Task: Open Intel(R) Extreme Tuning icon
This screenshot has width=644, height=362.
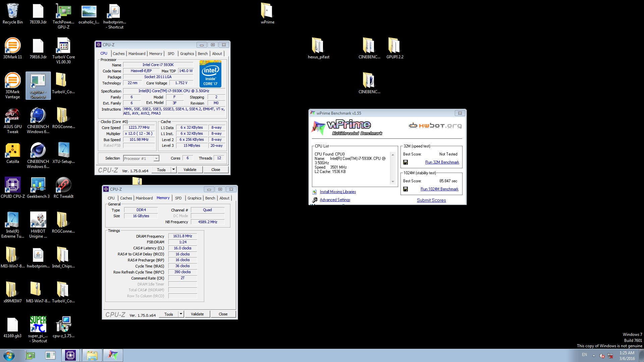Action: coord(13,225)
